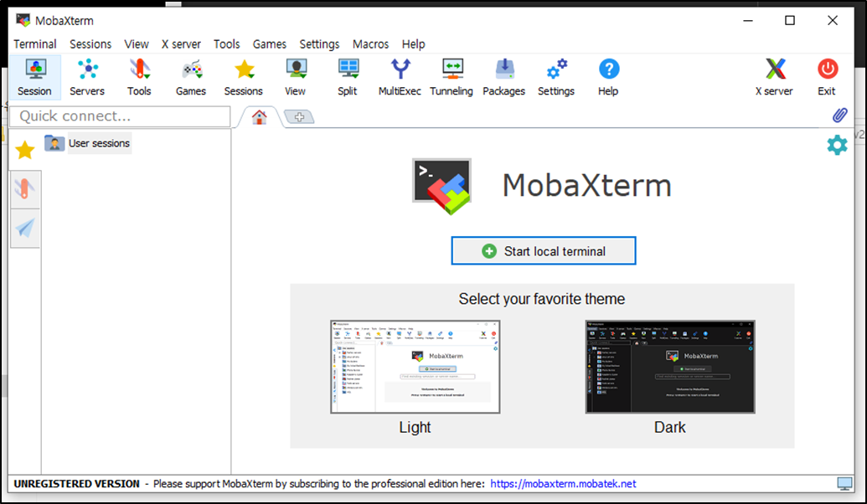The image size is (867, 504).
Task: Open the mobaxterm.mobatek.net link
Action: tap(563, 484)
